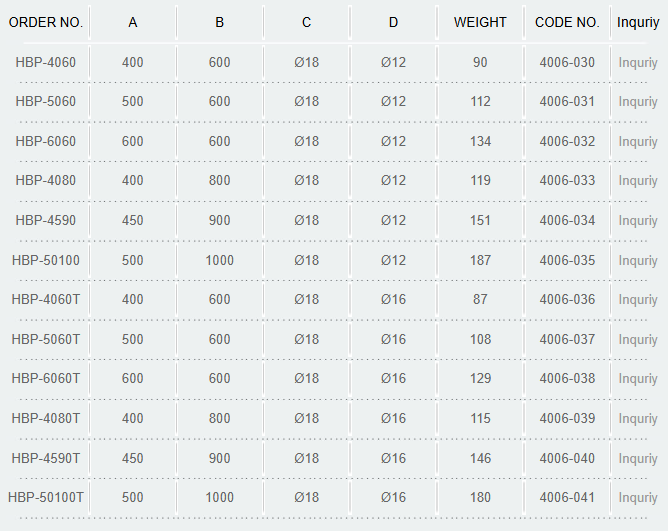Click the CODE NO. column header

tap(567, 22)
